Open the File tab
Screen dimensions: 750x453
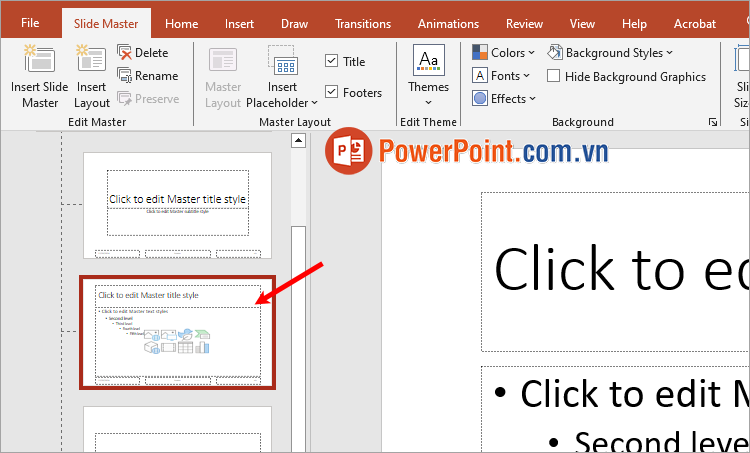click(30, 23)
